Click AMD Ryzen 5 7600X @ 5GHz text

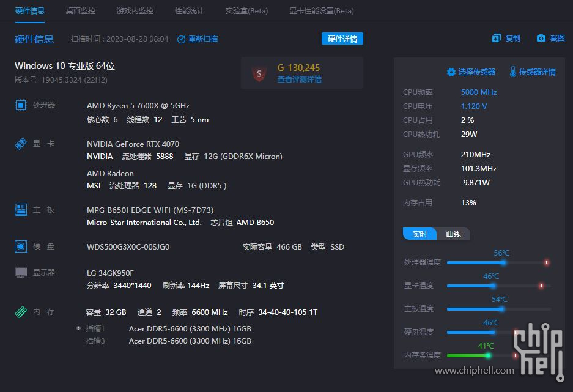click(138, 106)
